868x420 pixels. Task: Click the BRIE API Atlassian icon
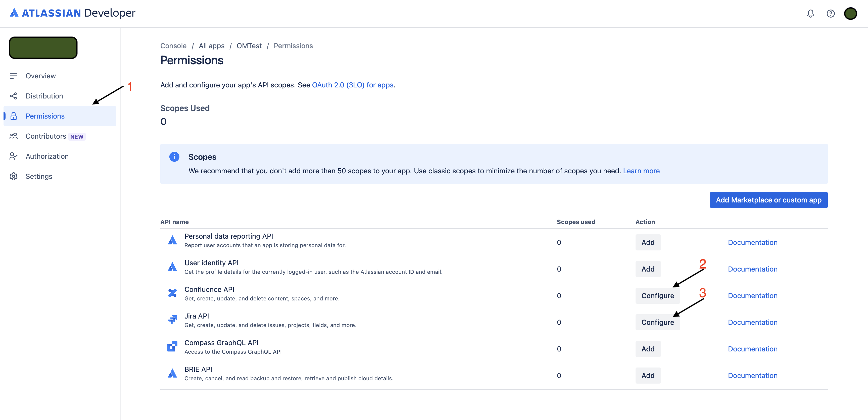tap(172, 373)
